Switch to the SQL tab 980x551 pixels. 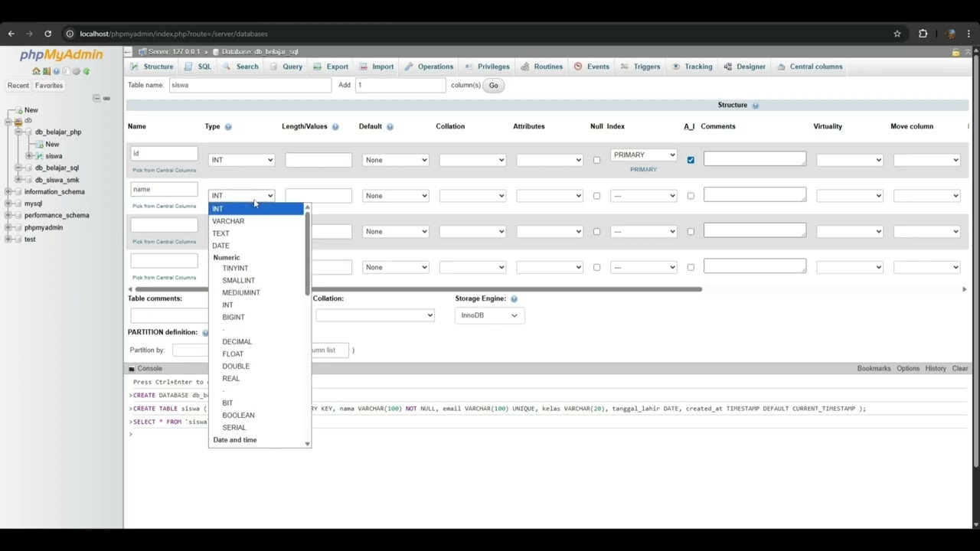[x=198, y=67]
